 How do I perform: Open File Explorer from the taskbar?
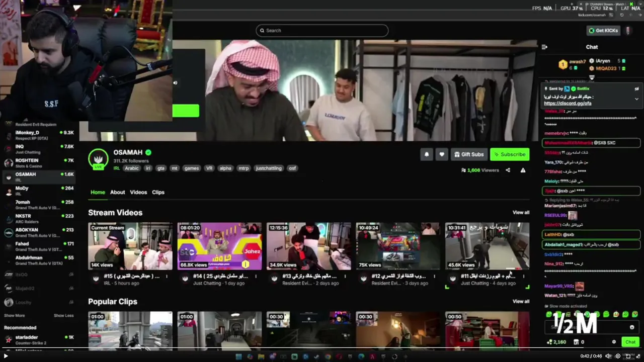pyautogui.click(x=261, y=356)
